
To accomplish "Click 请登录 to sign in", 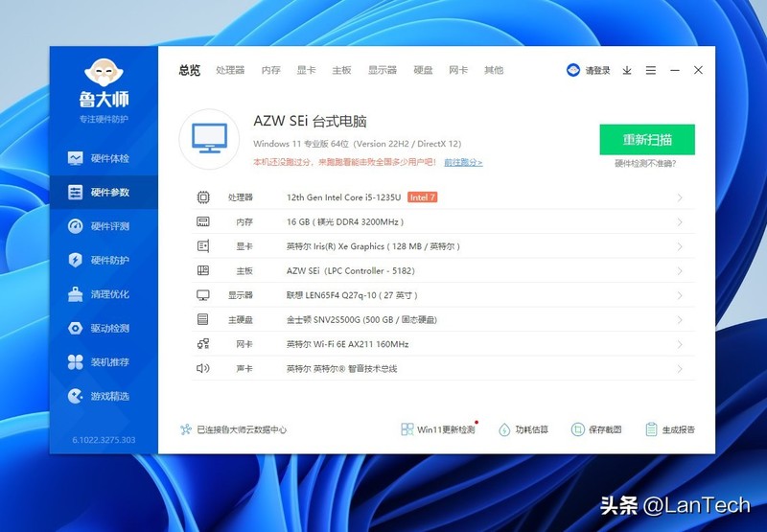I will pyautogui.click(x=597, y=70).
